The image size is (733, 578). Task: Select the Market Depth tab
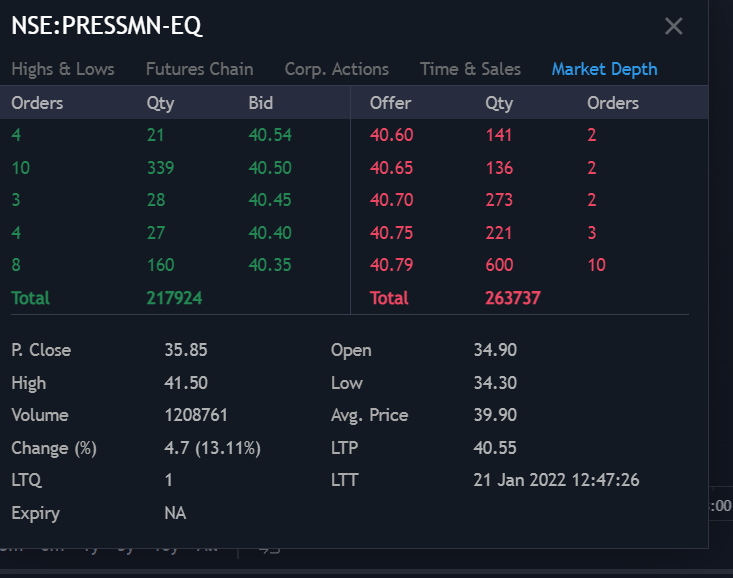click(x=604, y=69)
